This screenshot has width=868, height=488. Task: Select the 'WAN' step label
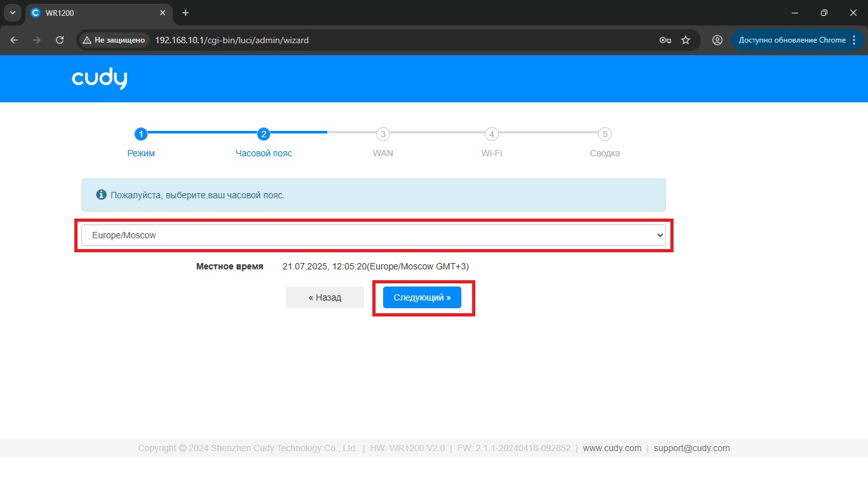[x=383, y=153]
